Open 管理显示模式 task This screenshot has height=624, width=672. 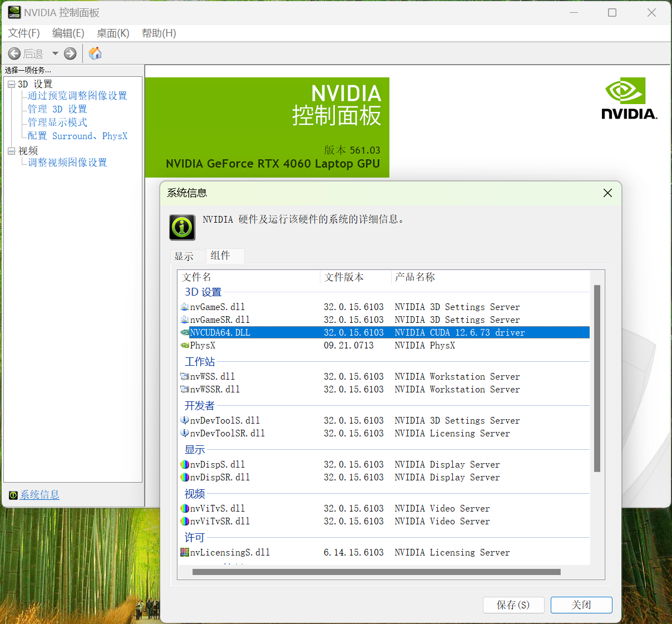point(57,122)
